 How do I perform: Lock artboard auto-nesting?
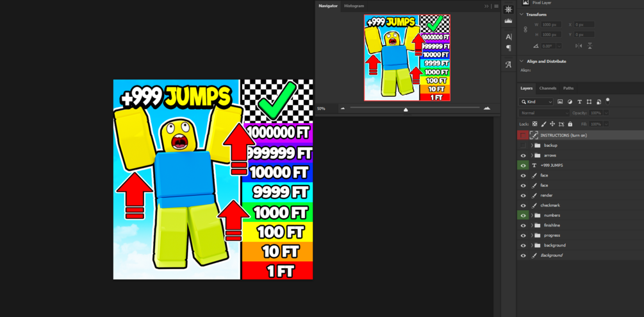point(561,124)
